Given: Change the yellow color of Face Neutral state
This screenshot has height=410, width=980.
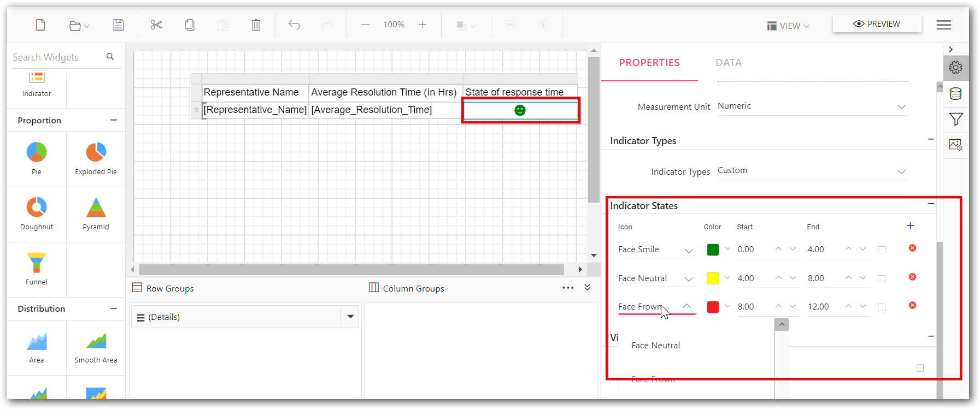Looking at the screenshot, I should 713,278.
